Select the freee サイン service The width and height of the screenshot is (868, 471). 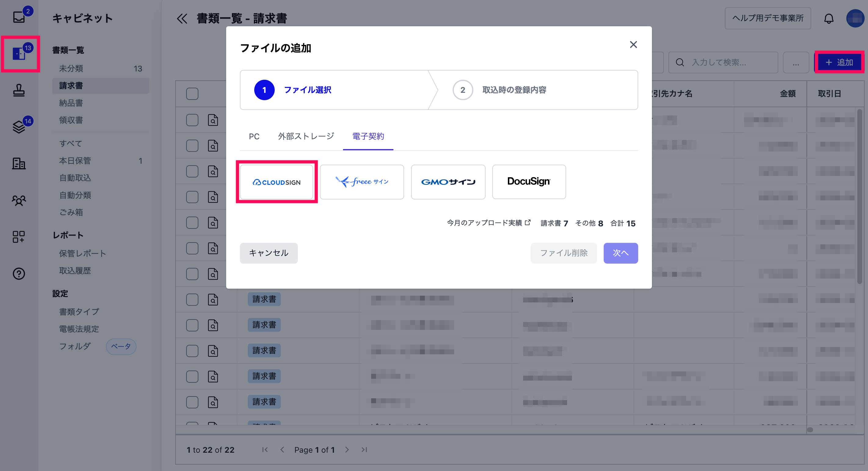(x=362, y=182)
